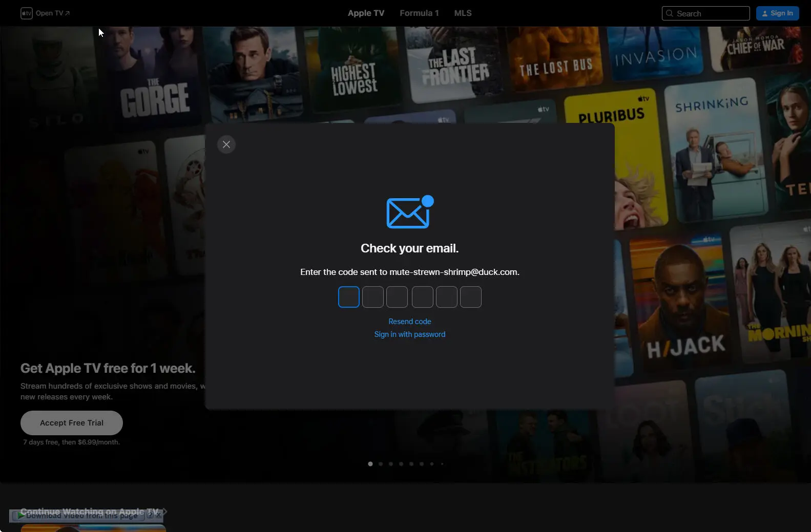Close the Check your email dialog
Screen dimensions: 811x532
pos(226,144)
